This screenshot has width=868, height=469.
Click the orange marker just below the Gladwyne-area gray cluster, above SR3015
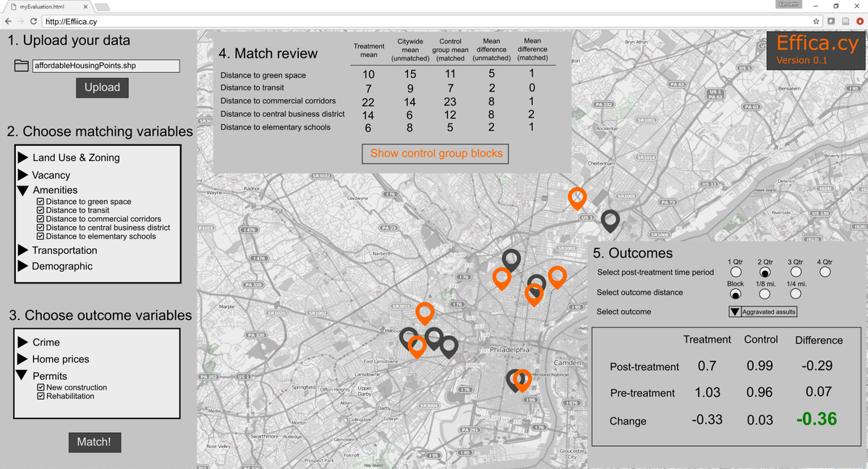click(x=425, y=313)
